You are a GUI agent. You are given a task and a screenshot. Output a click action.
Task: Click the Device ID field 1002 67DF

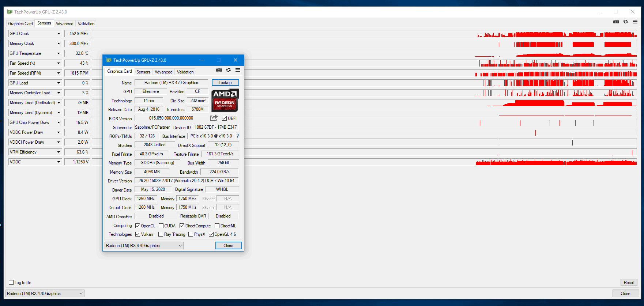216,127
